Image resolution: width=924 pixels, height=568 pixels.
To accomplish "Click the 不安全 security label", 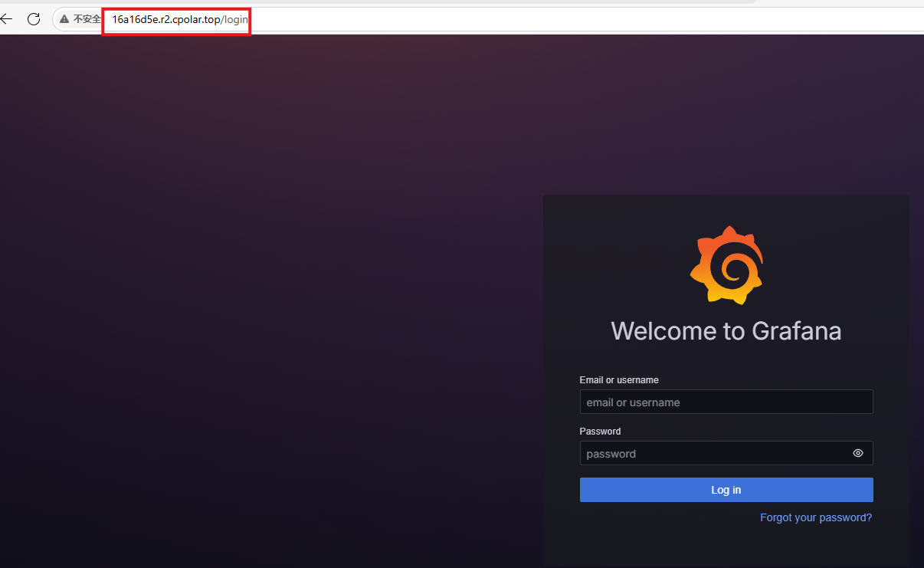I will (87, 19).
